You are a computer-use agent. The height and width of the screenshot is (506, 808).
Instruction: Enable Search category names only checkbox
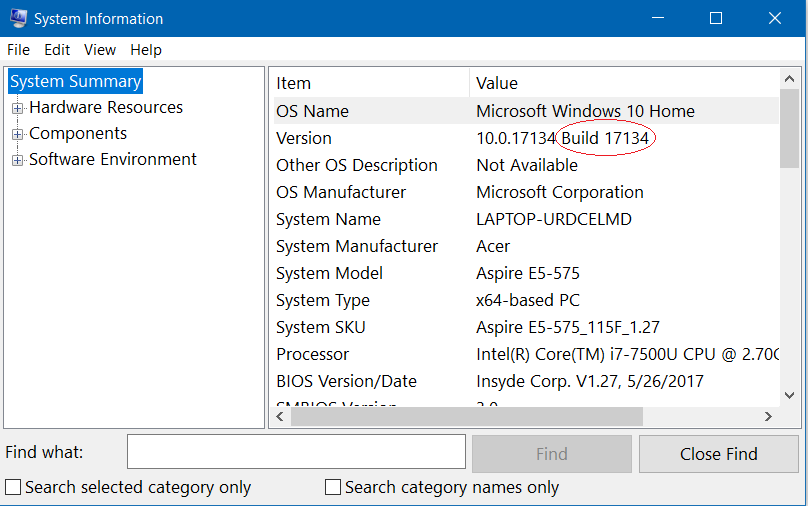pos(334,488)
